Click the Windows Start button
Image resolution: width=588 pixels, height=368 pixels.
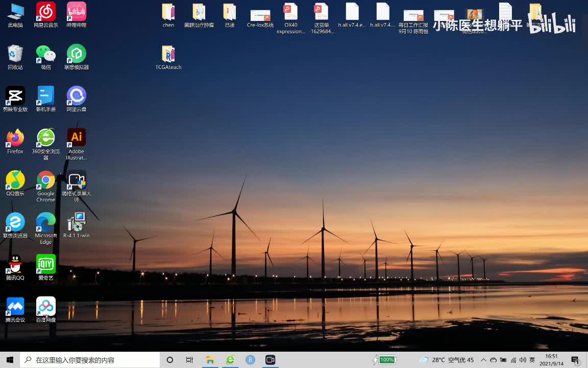(x=10, y=360)
